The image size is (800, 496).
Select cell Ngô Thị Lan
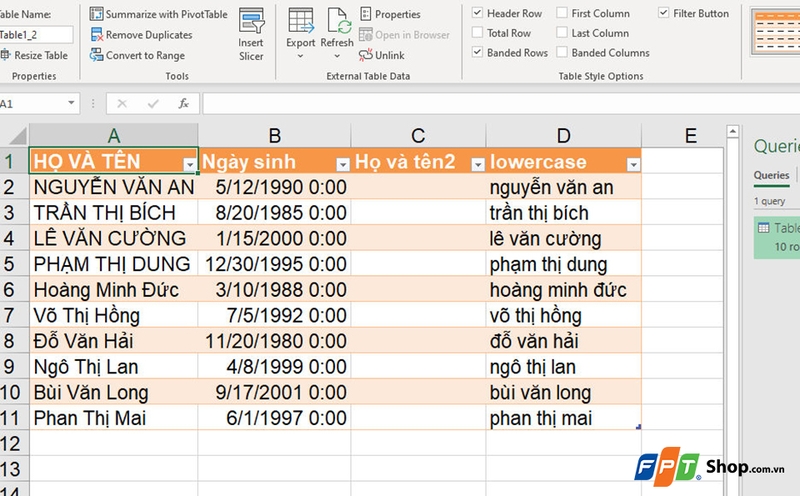(114, 366)
